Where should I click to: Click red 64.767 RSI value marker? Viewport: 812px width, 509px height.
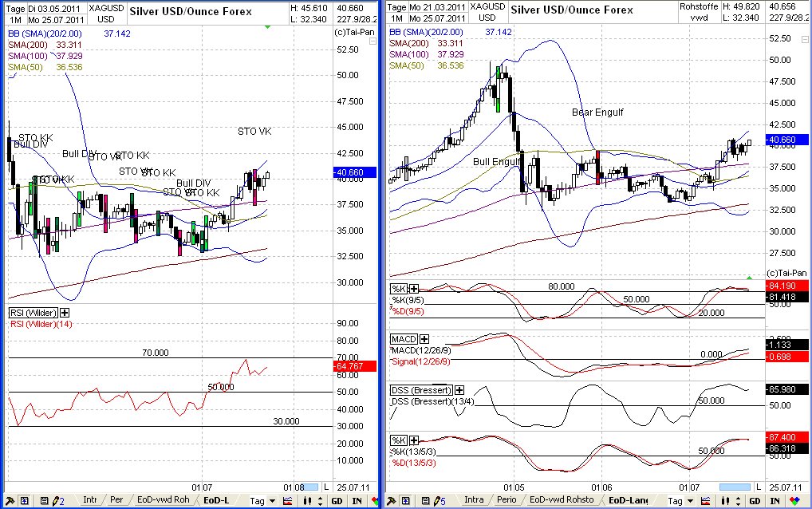[x=355, y=366]
